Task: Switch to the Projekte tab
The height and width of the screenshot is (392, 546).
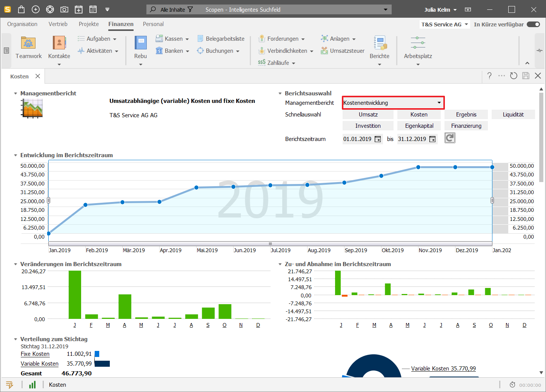Action: (89, 24)
